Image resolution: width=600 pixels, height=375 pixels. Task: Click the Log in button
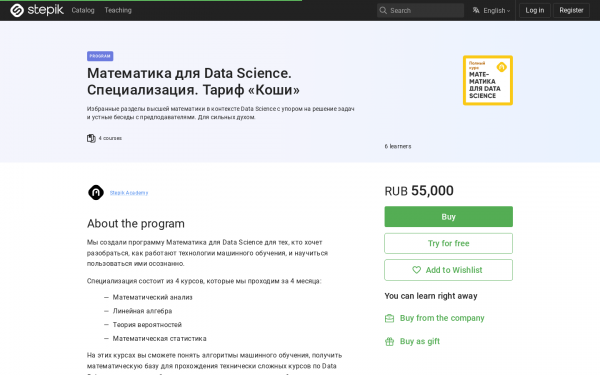tap(535, 10)
